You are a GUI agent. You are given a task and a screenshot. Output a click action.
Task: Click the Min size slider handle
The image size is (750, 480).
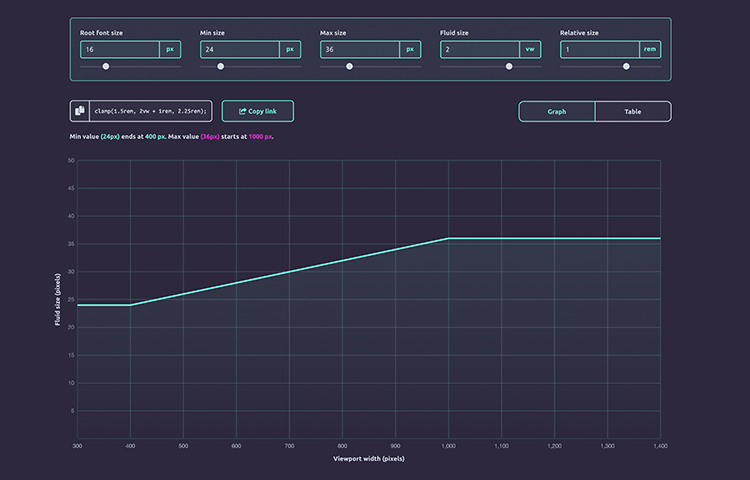point(221,66)
